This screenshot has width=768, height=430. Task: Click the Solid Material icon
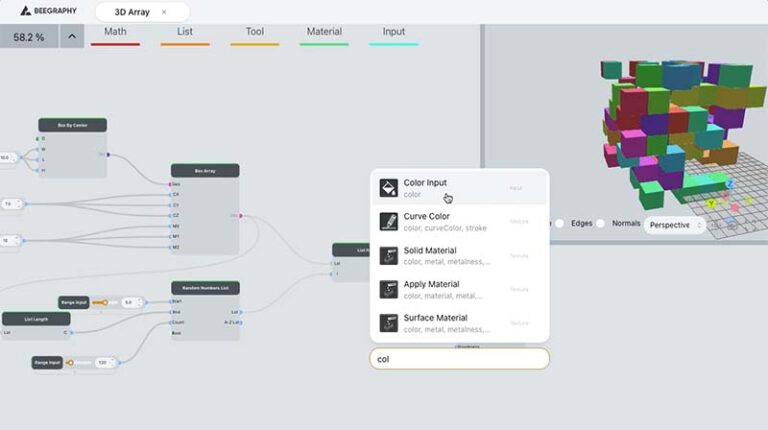point(389,256)
